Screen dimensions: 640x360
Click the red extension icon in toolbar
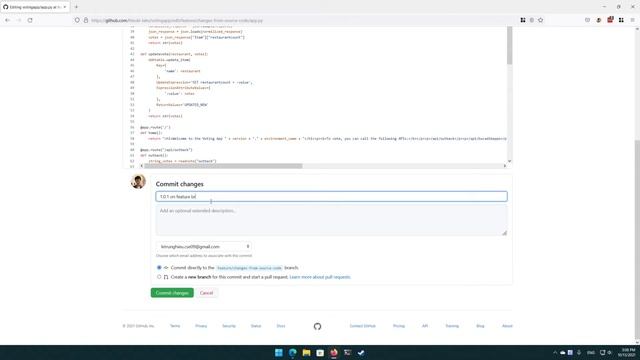(x=610, y=20)
